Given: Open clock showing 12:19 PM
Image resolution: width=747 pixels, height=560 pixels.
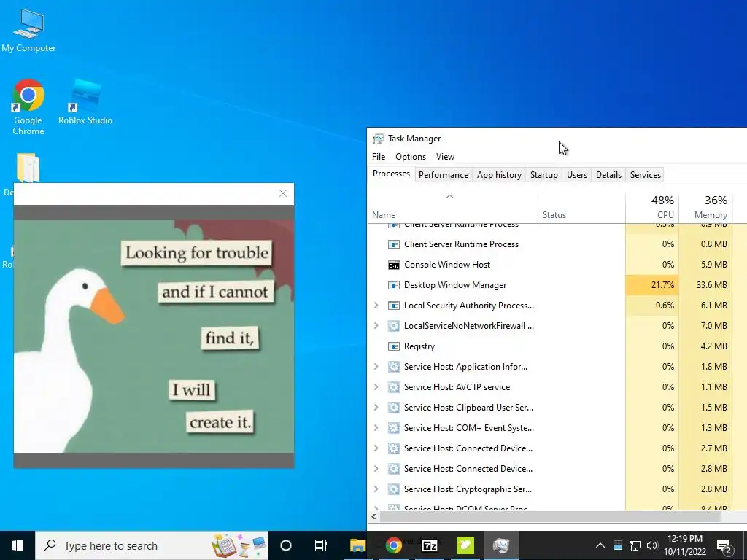Looking at the screenshot, I should (684, 545).
